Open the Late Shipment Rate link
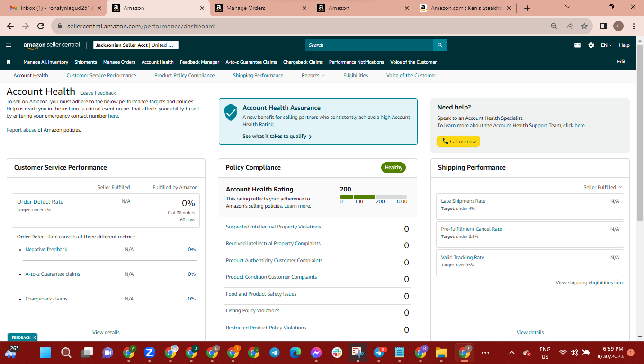 (x=463, y=201)
